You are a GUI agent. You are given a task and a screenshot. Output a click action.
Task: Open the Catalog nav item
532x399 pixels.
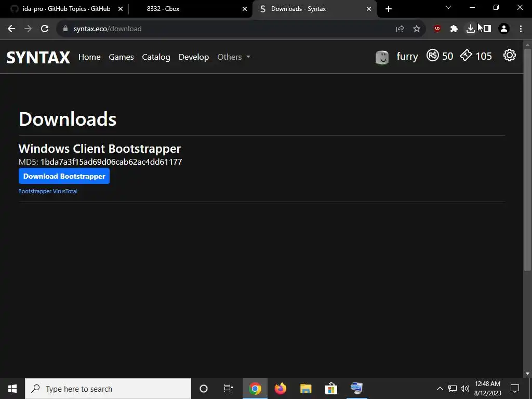point(156,57)
